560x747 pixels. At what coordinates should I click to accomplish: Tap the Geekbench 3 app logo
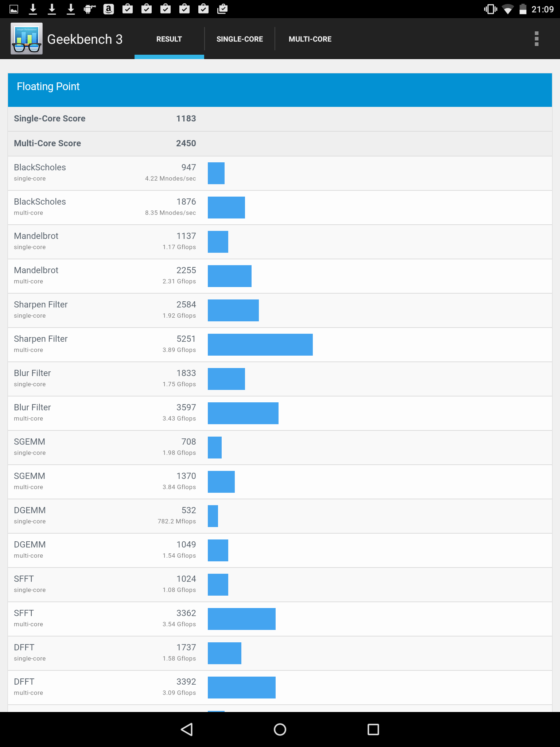click(27, 39)
